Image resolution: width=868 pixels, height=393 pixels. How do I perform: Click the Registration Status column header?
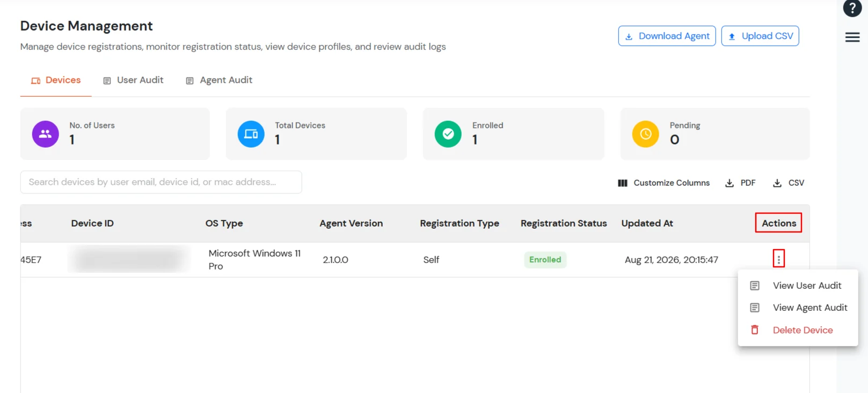pos(564,223)
